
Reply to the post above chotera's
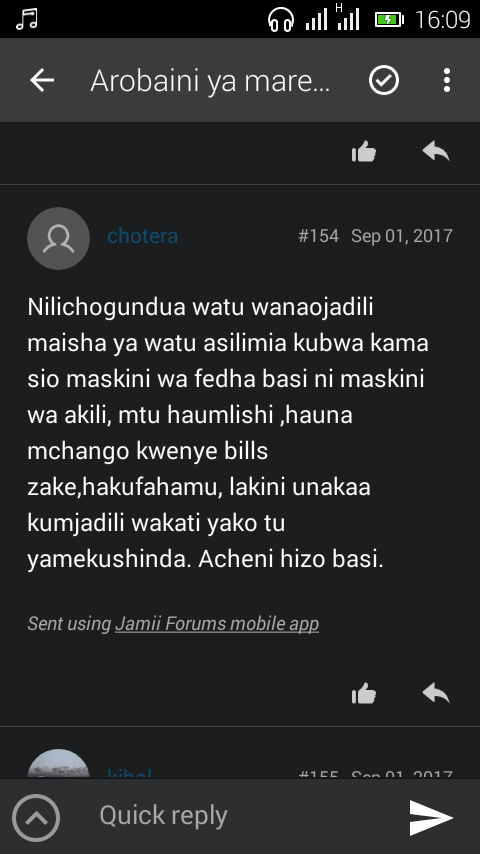pos(436,151)
